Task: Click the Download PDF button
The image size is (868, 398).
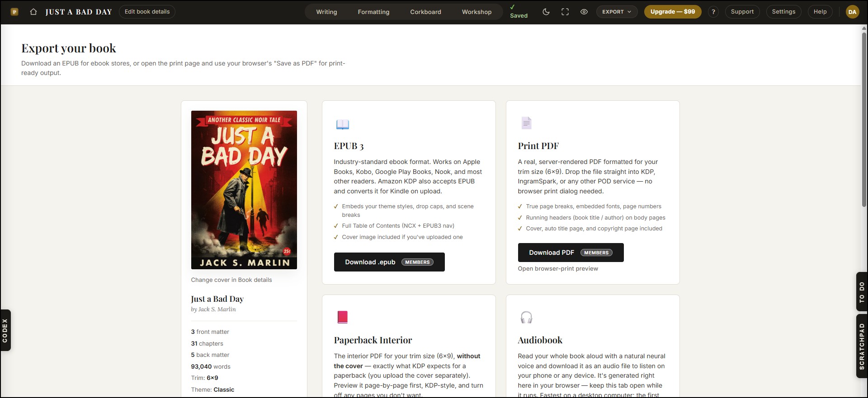Action: pyautogui.click(x=571, y=253)
